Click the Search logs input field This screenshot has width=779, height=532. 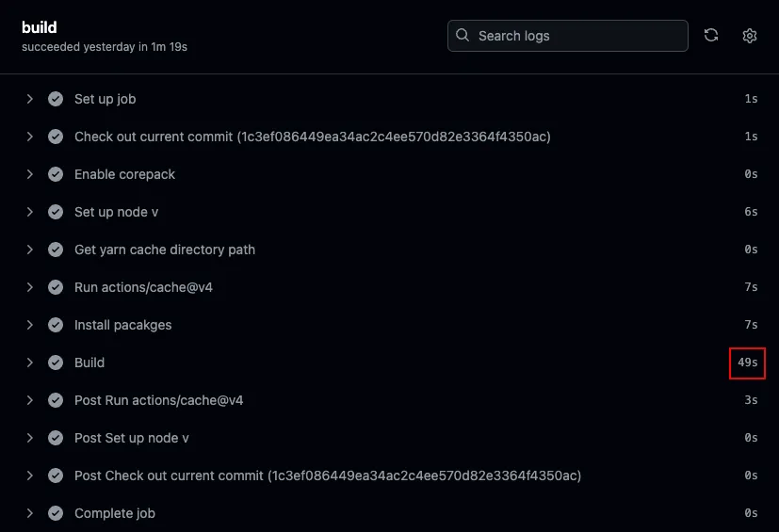[x=567, y=36]
